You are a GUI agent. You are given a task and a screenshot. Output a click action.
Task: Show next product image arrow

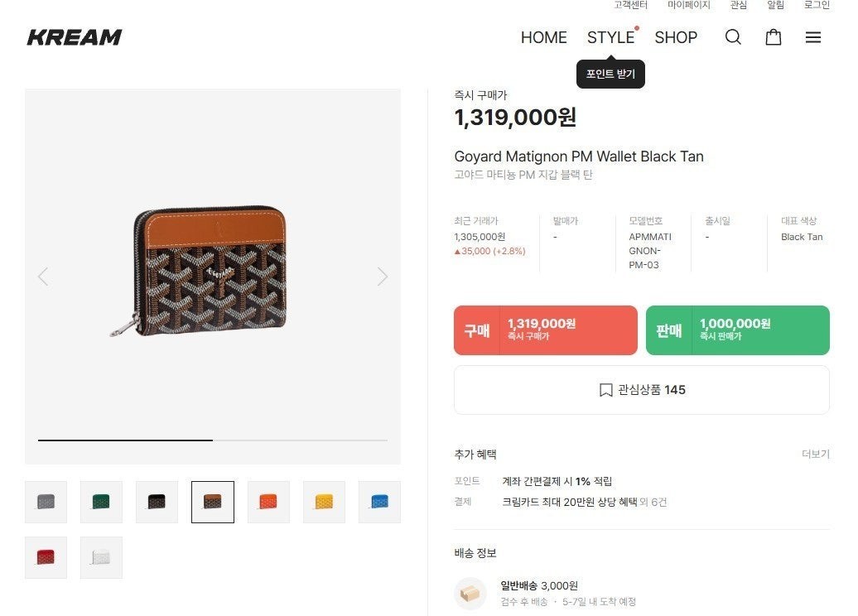[x=382, y=277]
